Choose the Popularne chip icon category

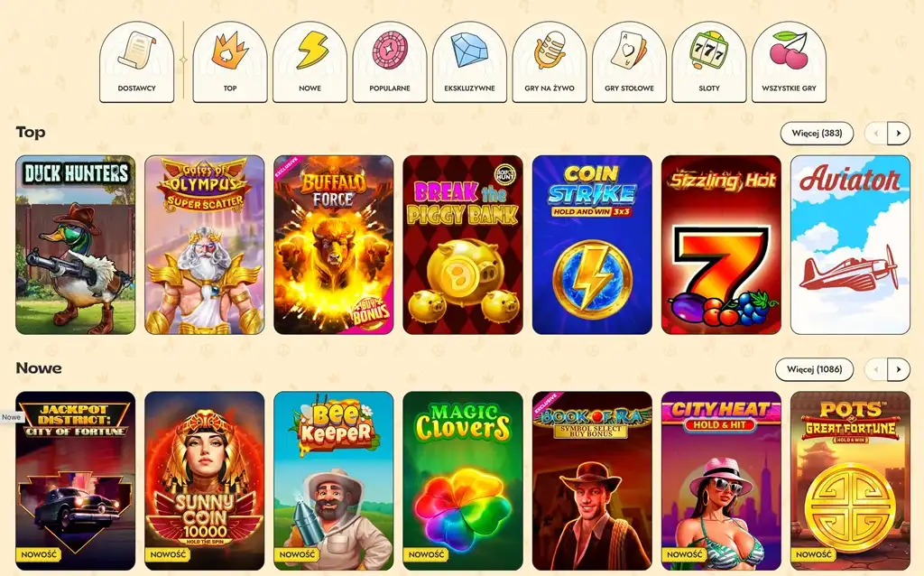(390, 62)
